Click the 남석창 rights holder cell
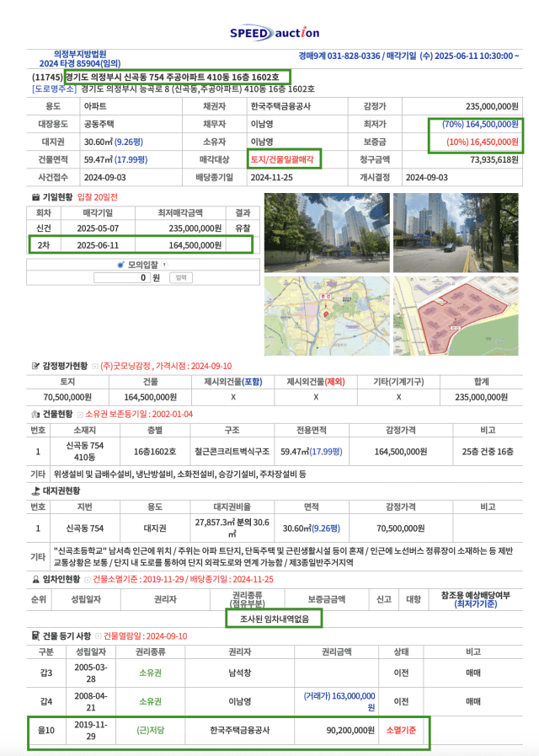This screenshot has height=756, width=539. point(239,673)
